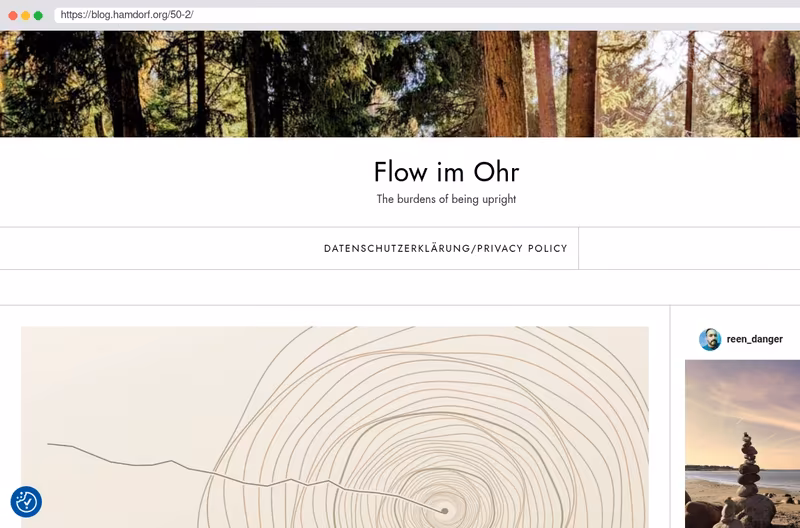Go to the Flow im Ohr homepage title
Viewport: 800px width, 528px height.
(446, 171)
